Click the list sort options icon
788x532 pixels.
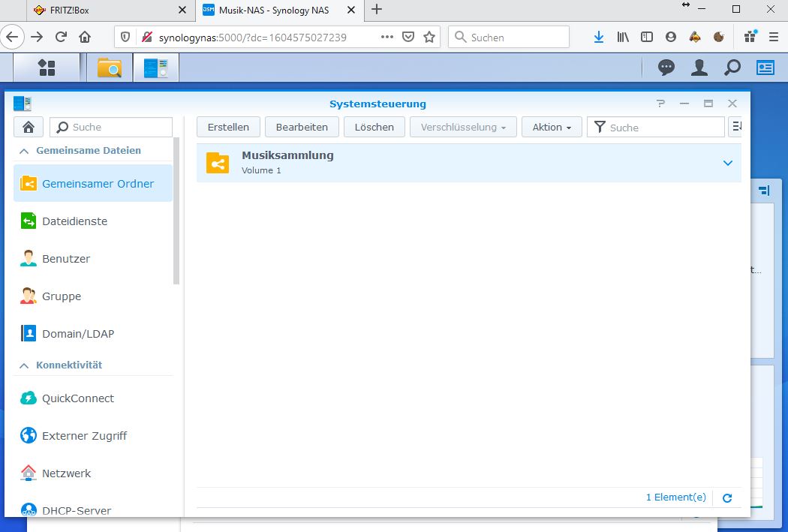[x=735, y=127]
